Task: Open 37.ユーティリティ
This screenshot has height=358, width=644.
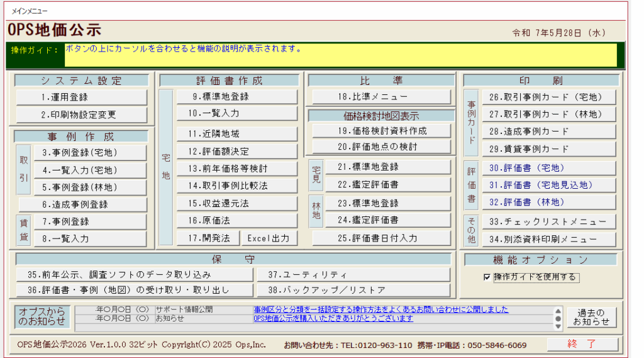Action: click(x=353, y=274)
